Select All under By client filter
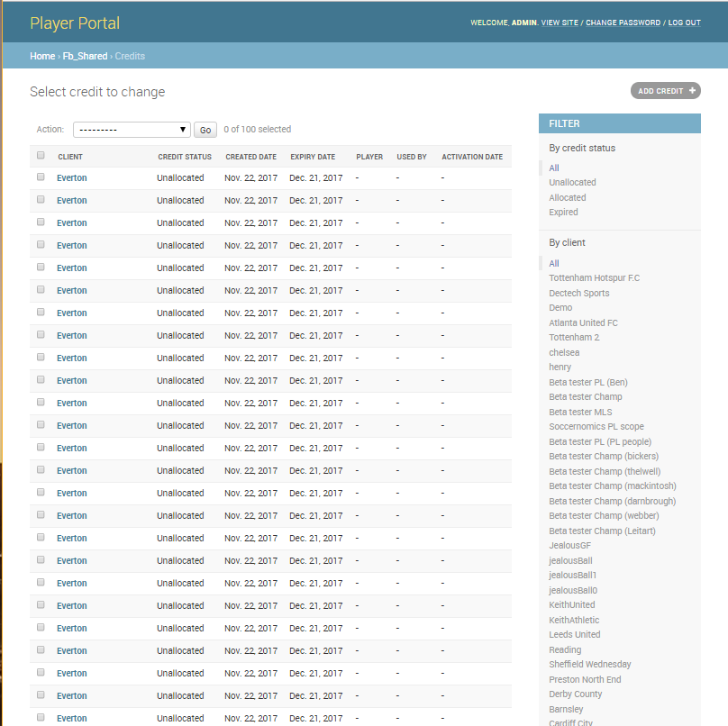 point(554,264)
